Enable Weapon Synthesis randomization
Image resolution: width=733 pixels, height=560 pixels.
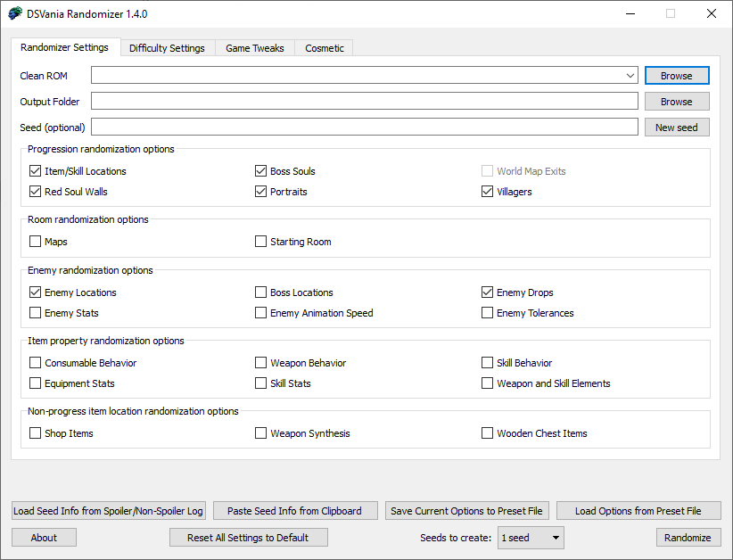coord(261,433)
